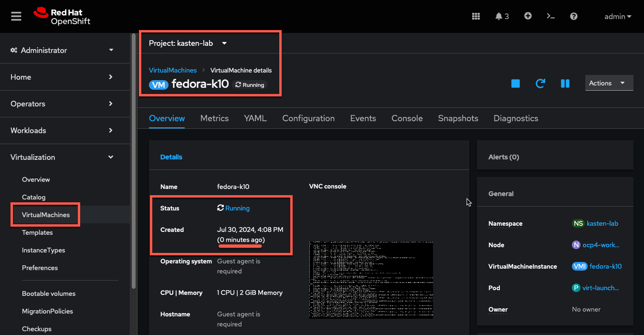Open Bootable volumes in the sidebar
The height and width of the screenshot is (335, 644).
(x=49, y=293)
